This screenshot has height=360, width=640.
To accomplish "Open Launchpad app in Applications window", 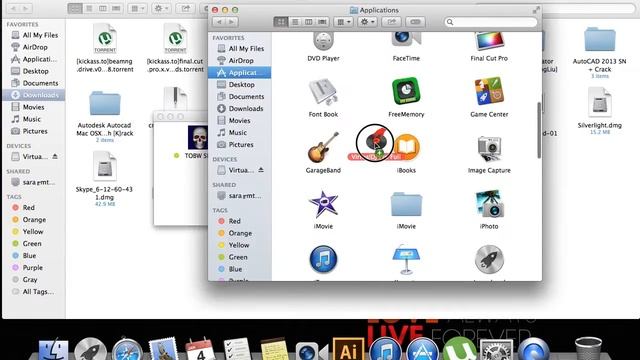I will pyautogui.click(x=489, y=259).
